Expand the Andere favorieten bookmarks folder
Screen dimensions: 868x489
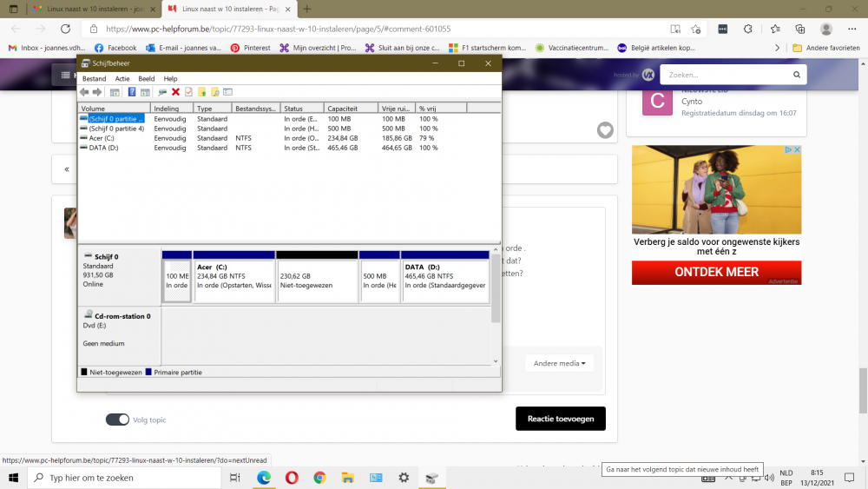pyautogui.click(x=825, y=48)
